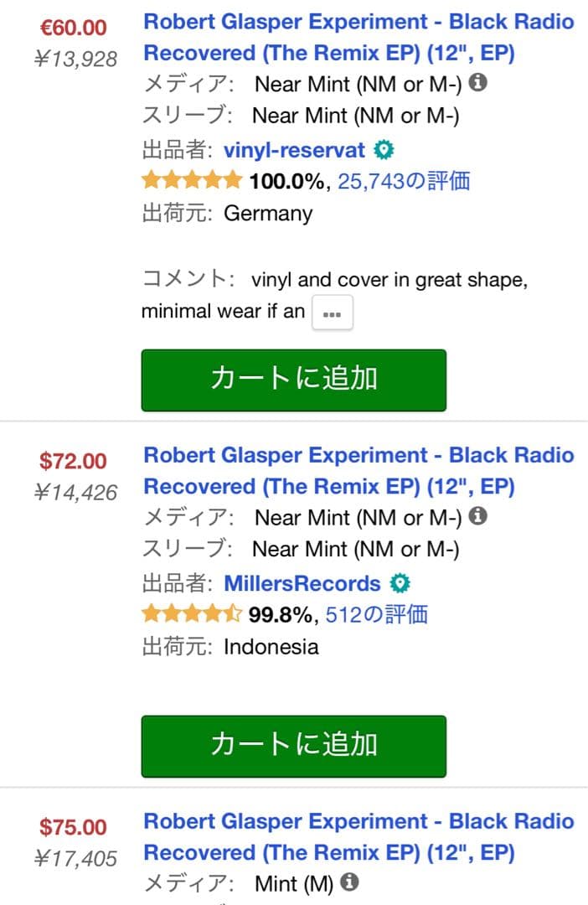Click the info icon next to second listing's Near Mint media

[x=478, y=516]
